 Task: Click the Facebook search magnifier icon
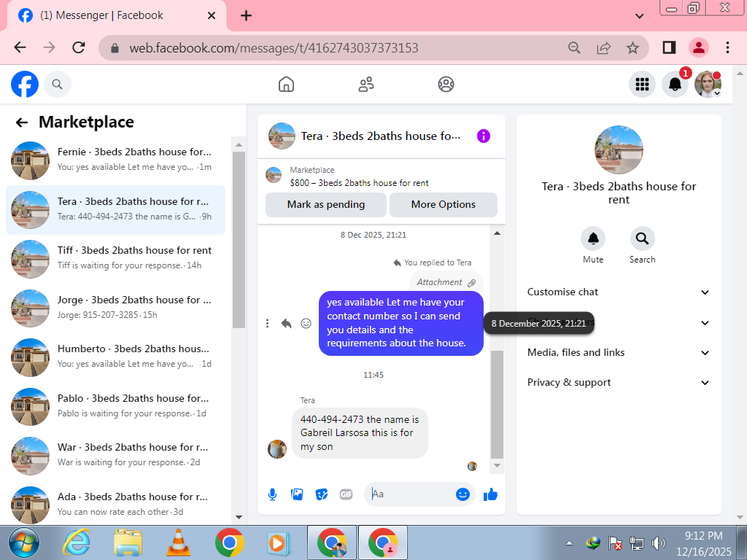point(57,85)
